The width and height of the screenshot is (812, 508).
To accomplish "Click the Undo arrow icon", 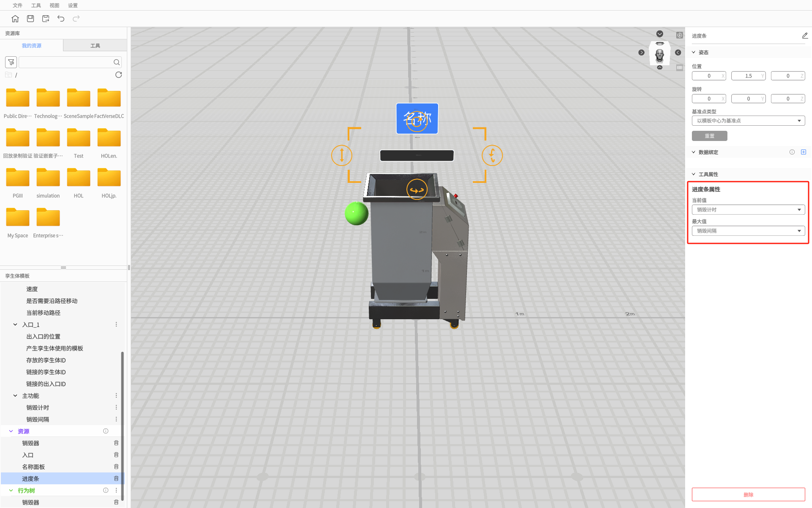I will click(61, 19).
